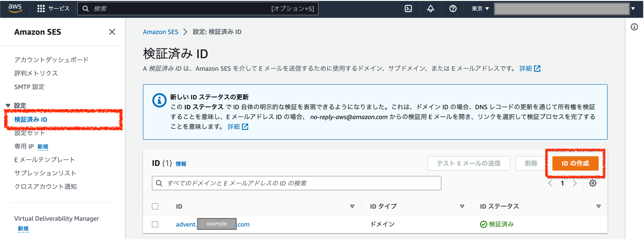Open AWS CloudShell terminal icon

tap(408, 8)
